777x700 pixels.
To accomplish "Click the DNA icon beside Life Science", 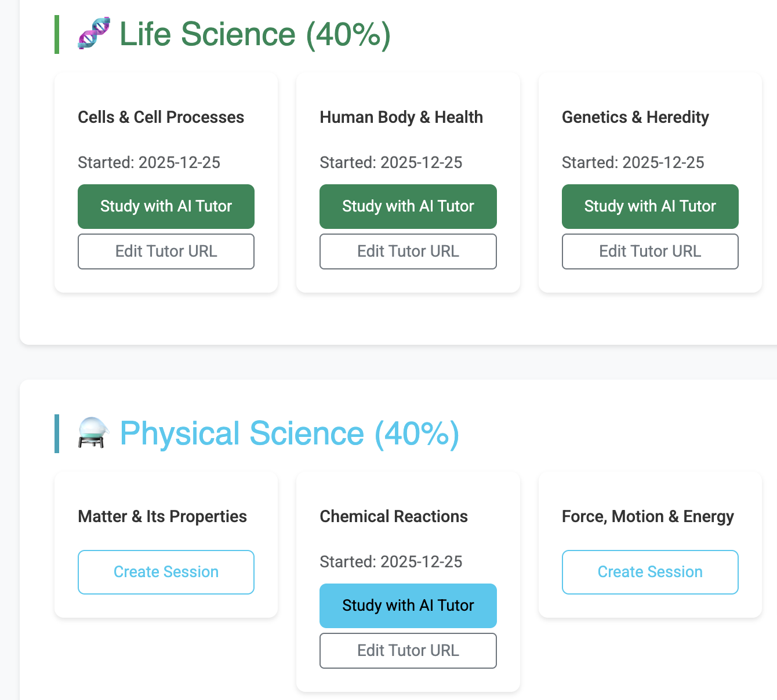I will coord(93,34).
